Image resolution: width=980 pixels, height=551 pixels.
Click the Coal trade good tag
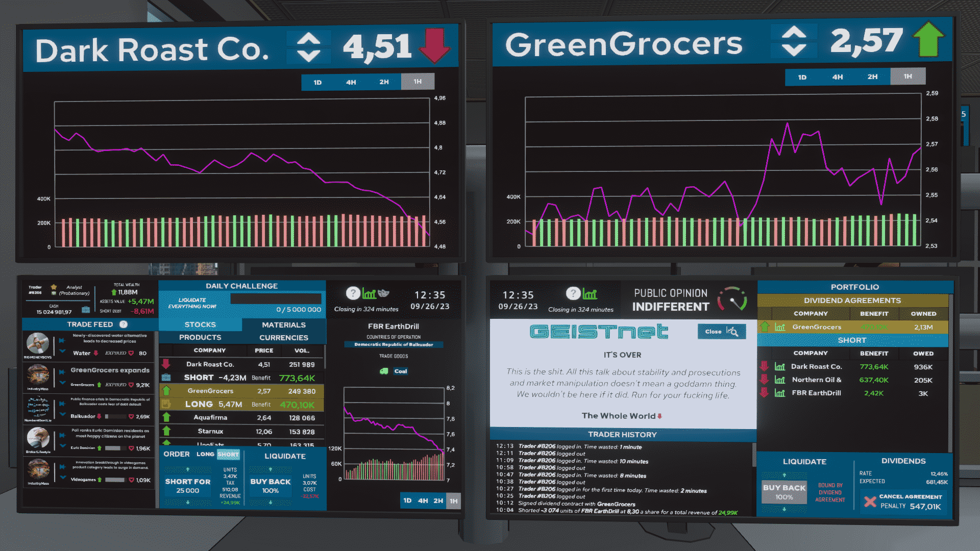tap(401, 371)
